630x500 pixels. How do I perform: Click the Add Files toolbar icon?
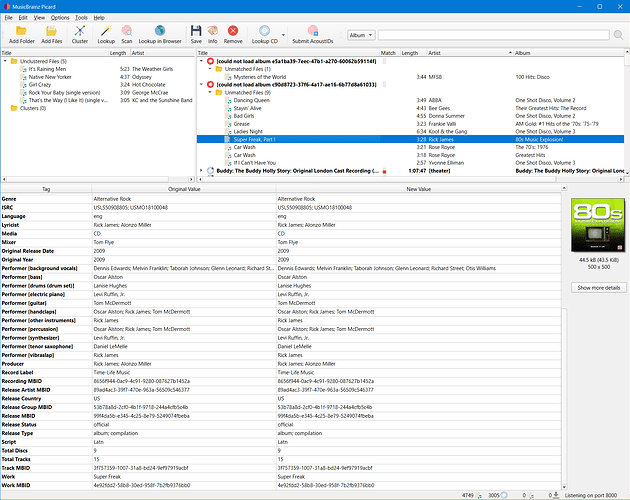(x=51, y=31)
